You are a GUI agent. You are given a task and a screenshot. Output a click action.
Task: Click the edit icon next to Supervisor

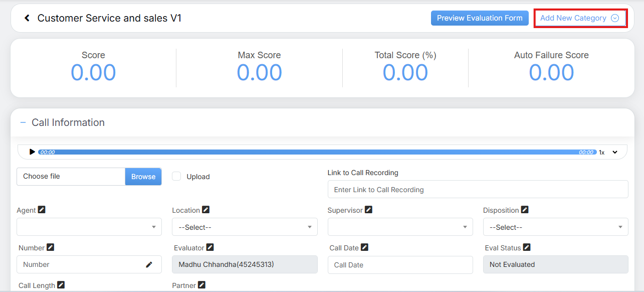point(368,210)
